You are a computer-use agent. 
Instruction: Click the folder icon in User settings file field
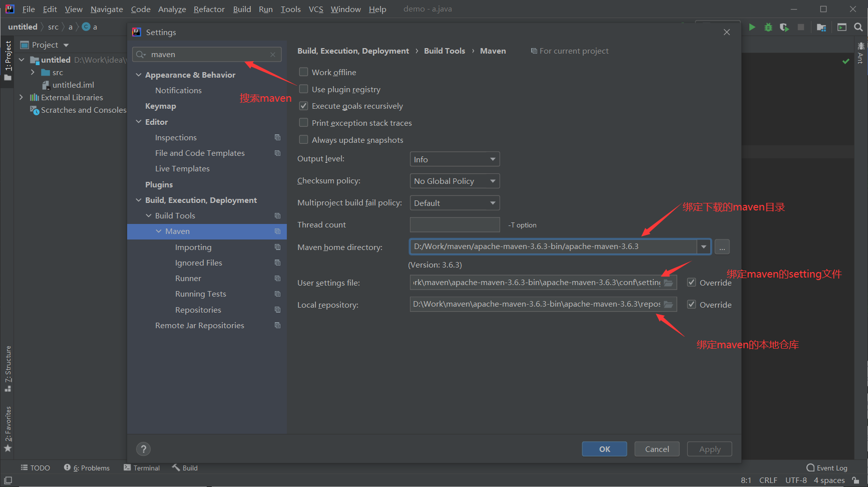tap(668, 283)
